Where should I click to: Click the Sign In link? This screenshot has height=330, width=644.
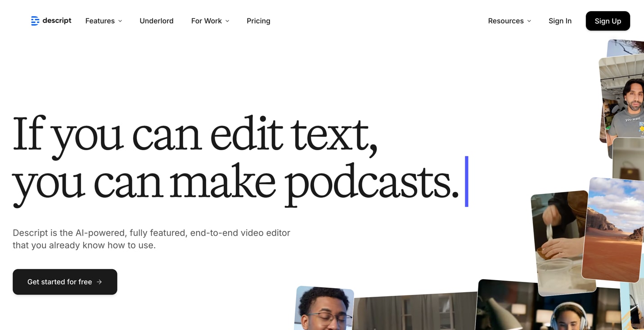click(560, 21)
